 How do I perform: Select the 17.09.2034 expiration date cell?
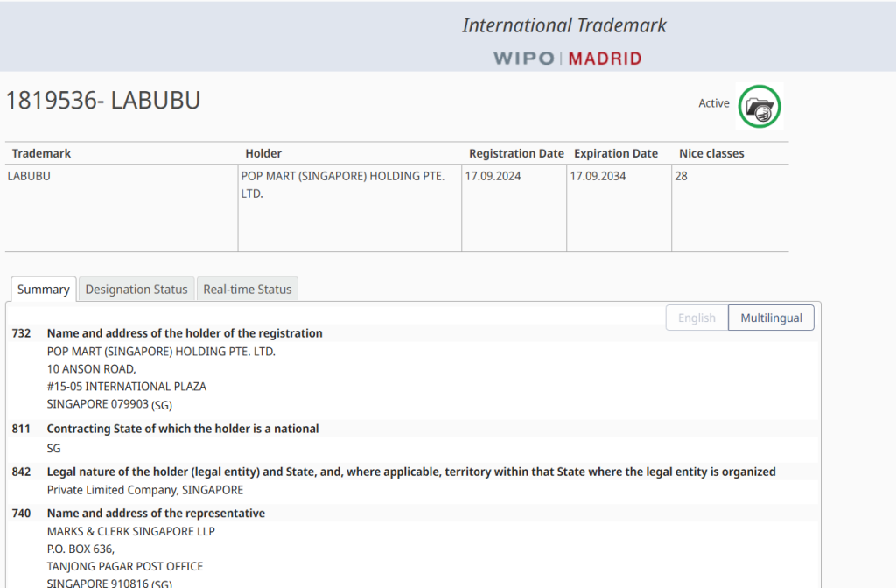tap(598, 176)
